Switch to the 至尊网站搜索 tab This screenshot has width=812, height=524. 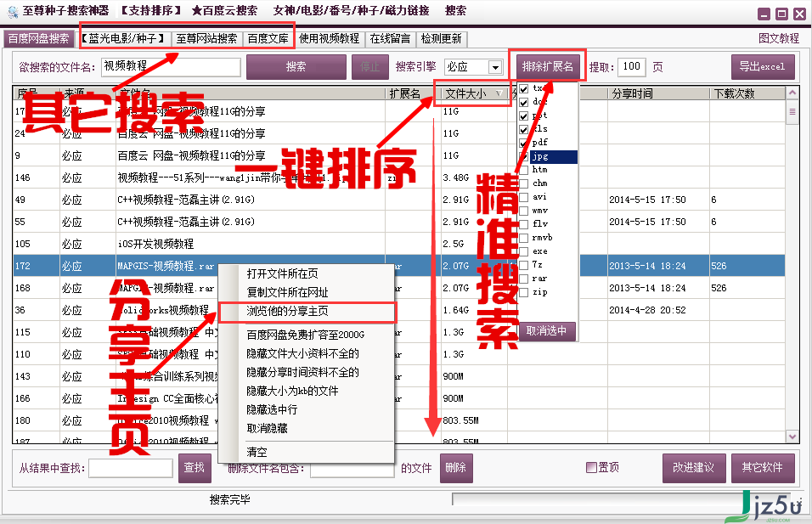206,39
